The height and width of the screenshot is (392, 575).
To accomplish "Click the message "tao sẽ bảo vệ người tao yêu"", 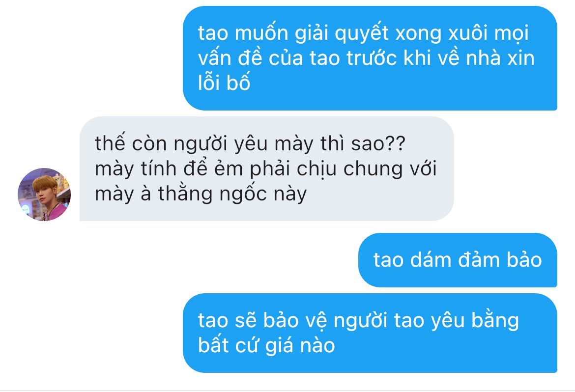I will point(370,333).
